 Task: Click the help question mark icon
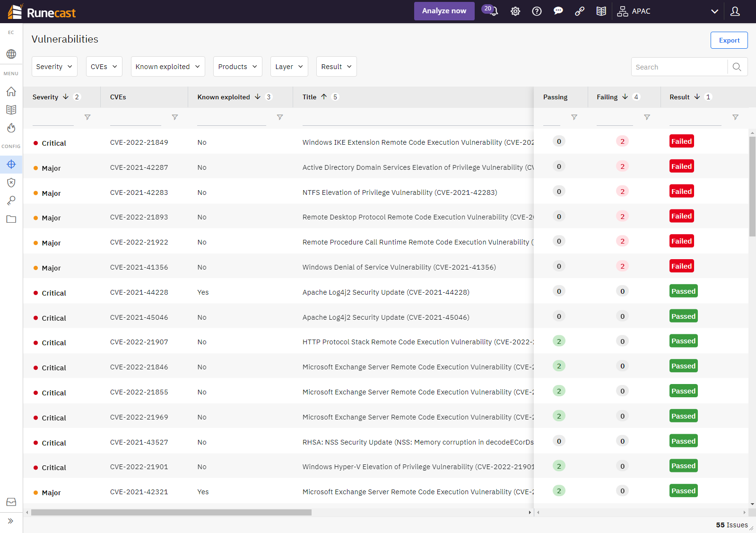pyautogui.click(x=537, y=11)
